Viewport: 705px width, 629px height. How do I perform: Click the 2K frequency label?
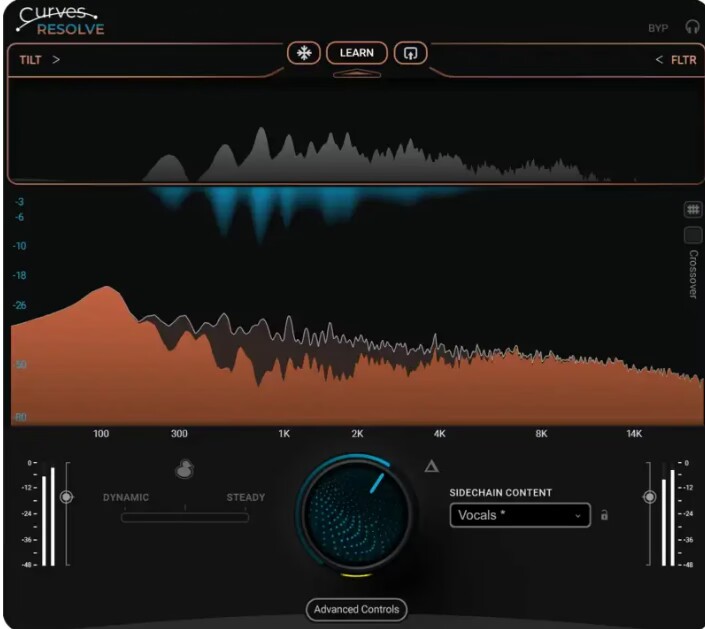(x=357, y=434)
